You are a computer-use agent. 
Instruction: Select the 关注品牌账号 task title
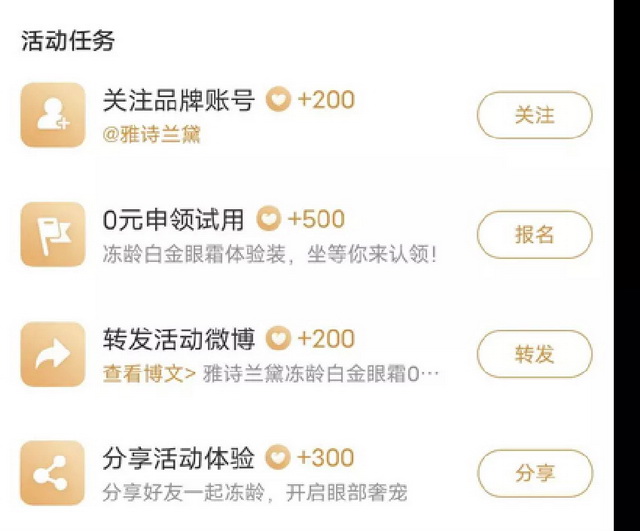[178, 100]
